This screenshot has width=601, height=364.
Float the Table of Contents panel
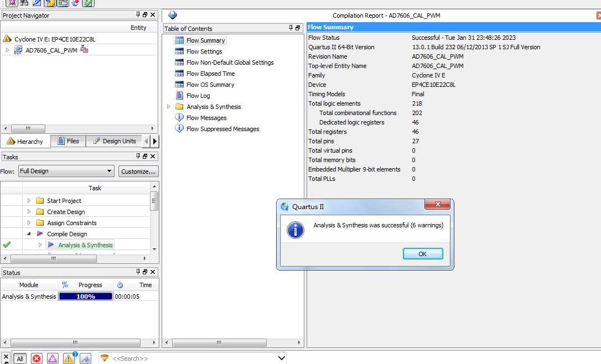[x=297, y=28]
